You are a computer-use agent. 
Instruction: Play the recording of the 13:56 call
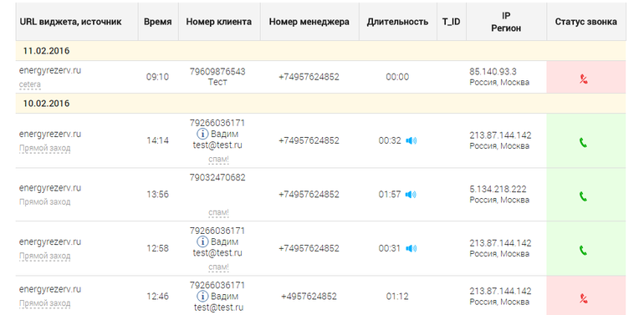tap(411, 195)
